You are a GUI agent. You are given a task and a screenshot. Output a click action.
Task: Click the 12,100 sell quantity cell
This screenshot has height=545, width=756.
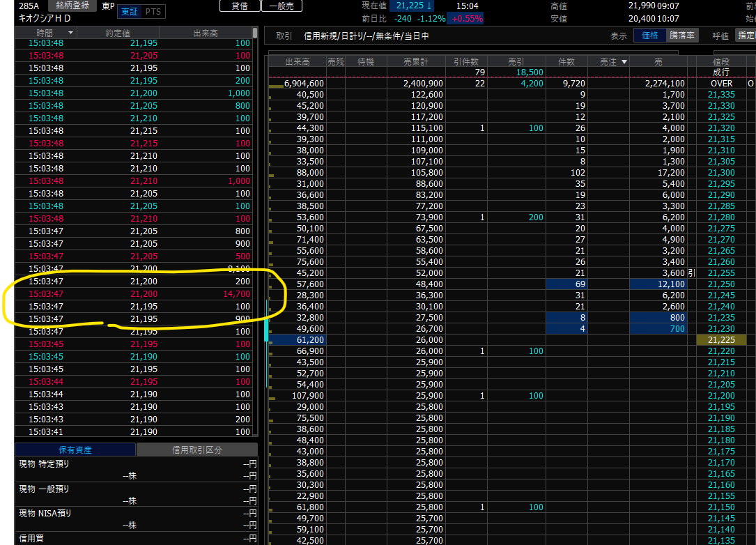pos(658,284)
